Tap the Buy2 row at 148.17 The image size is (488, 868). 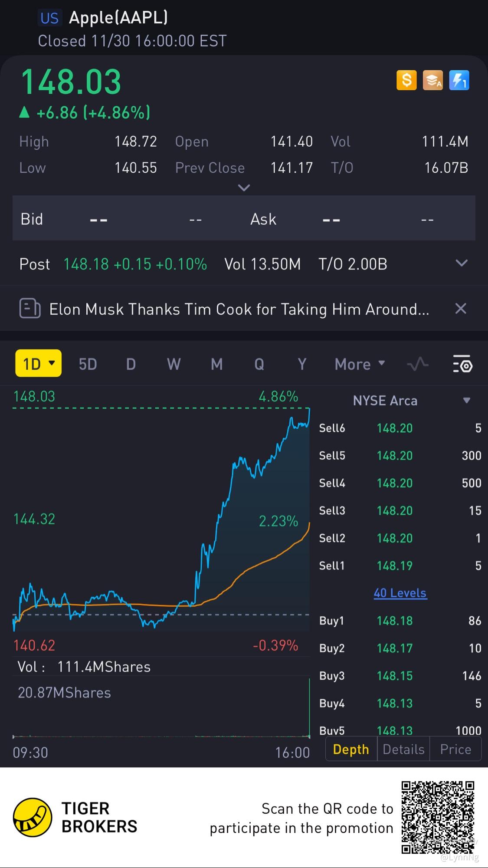[x=400, y=648]
